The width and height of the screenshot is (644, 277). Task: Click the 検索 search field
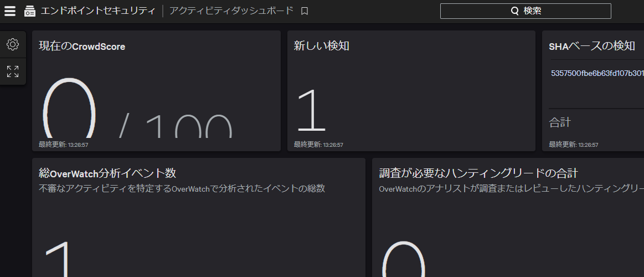pyautogui.click(x=525, y=11)
